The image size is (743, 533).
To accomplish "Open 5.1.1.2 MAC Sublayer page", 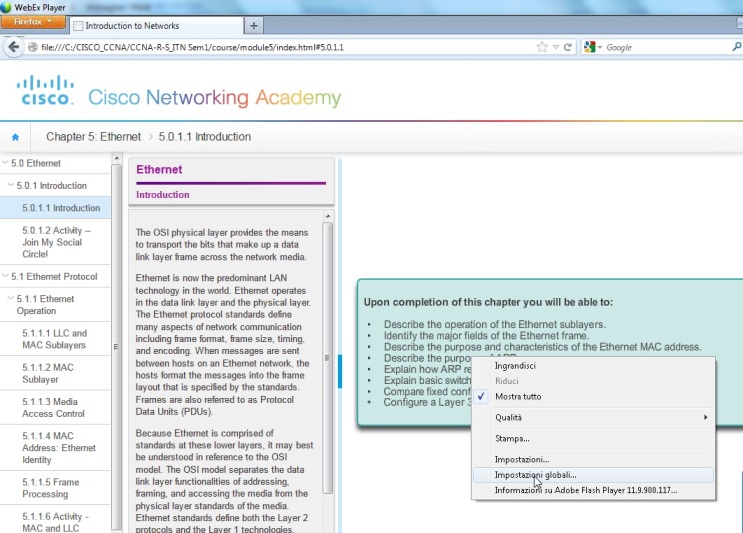I will (x=55, y=373).
